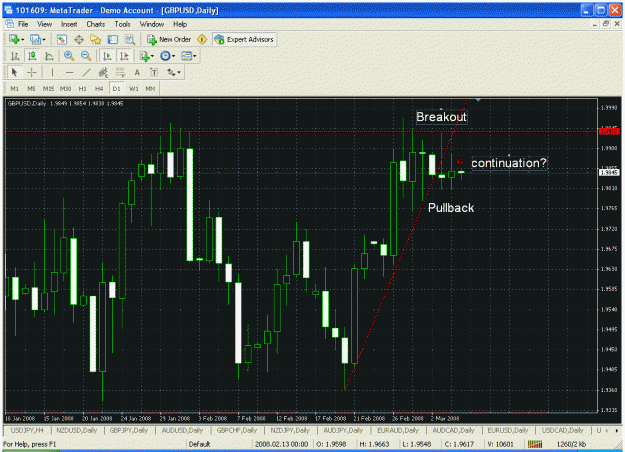
Task: Click the Default profile status field
Action: tap(199, 444)
